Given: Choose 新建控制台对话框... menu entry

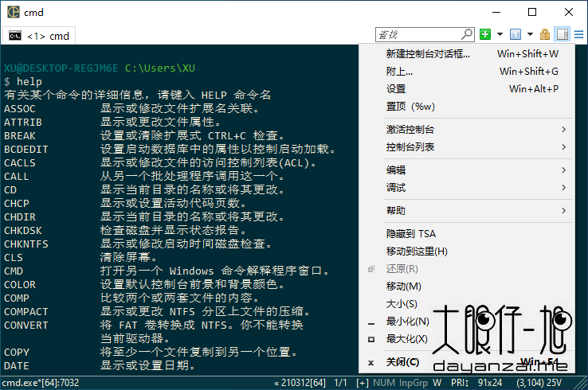Looking at the screenshot, I should 467,54.
